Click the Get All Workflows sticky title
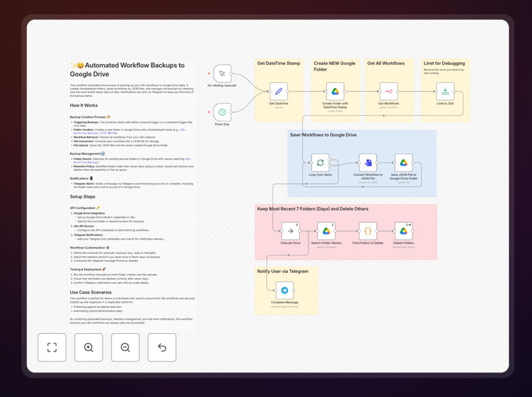532x397 pixels. (386, 63)
